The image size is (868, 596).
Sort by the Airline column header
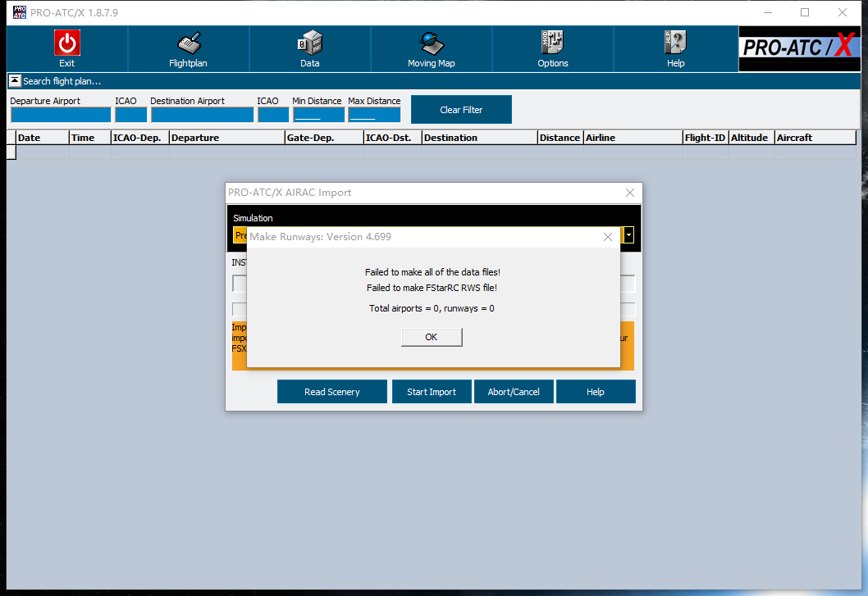[x=632, y=138]
